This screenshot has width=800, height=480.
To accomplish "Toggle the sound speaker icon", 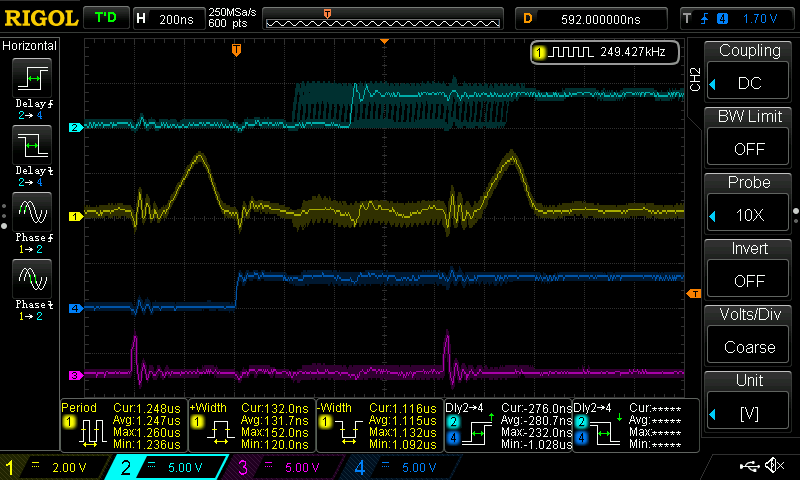I will tap(774, 465).
